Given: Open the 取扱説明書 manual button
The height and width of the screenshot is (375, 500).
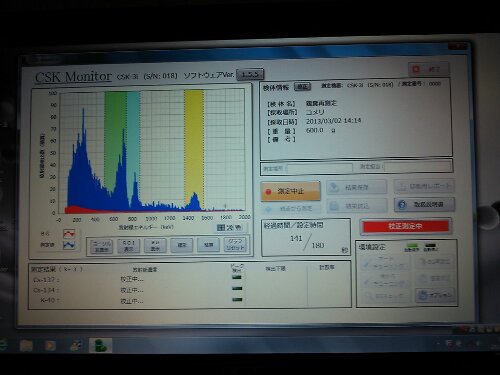Looking at the screenshot, I should (x=424, y=205).
